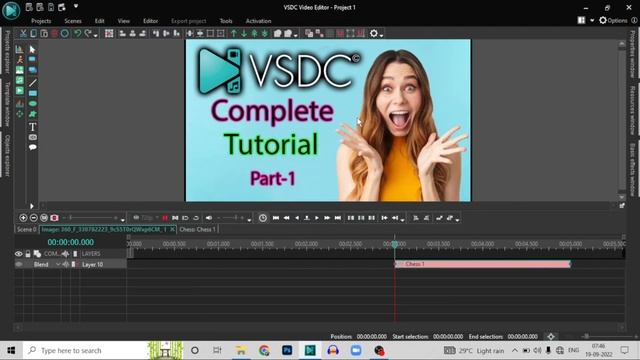Zoom out timeline with minus icon
The height and width of the screenshot is (360, 640).
click(x=33, y=218)
